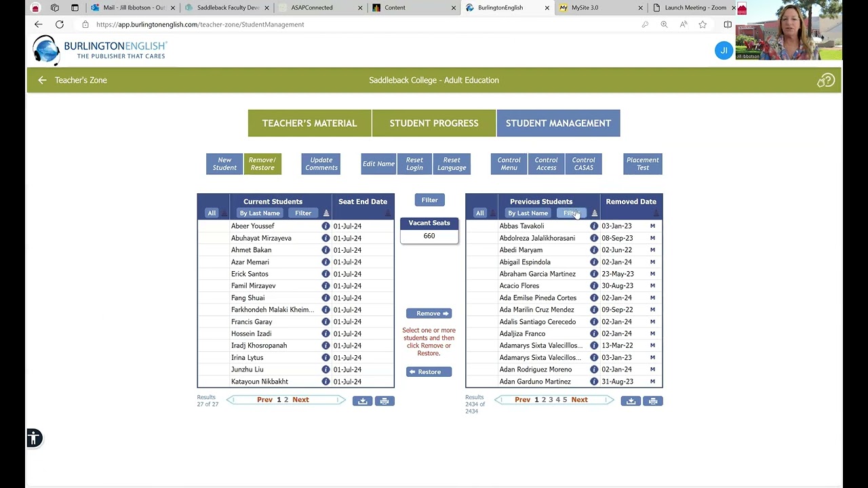The height and width of the screenshot is (488, 868).
Task: Go to Next page of Current Students
Action: click(300, 400)
